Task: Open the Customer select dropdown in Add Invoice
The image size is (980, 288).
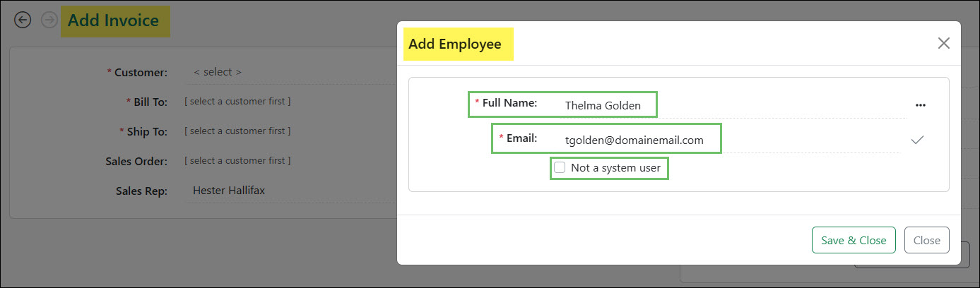Action: coord(290,72)
